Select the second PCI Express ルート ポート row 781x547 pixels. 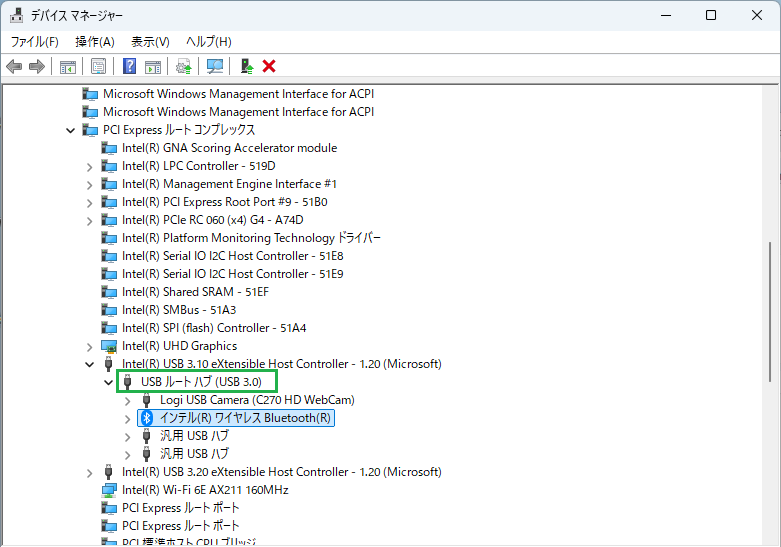[x=181, y=526]
